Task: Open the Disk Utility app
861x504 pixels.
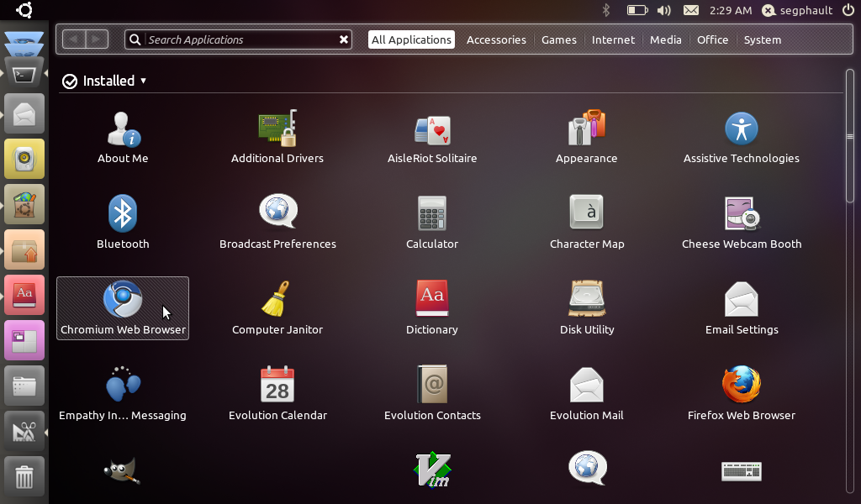Action: coord(586,307)
